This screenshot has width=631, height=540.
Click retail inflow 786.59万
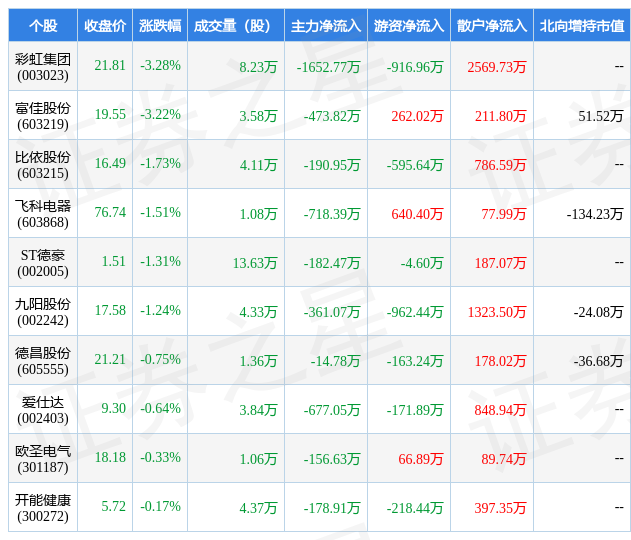pos(500,165)
